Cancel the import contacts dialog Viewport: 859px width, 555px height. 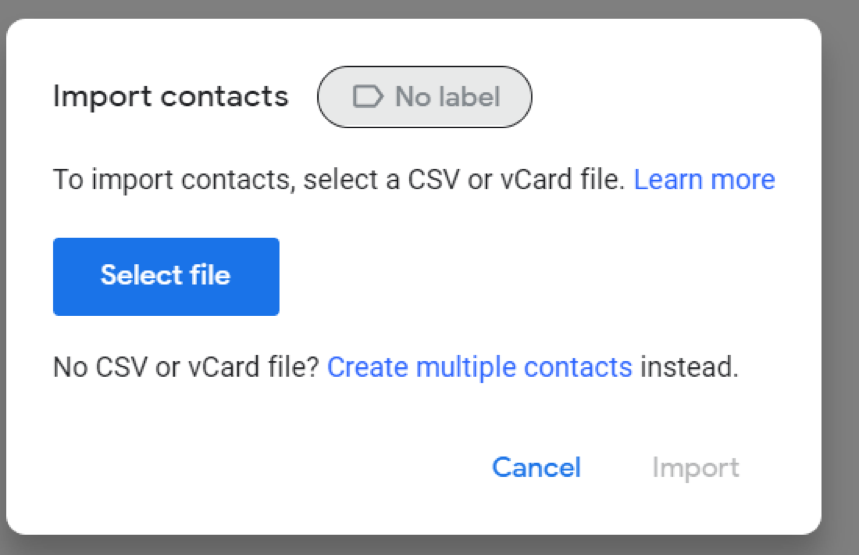pyautogui.click(x=536, y=467)
